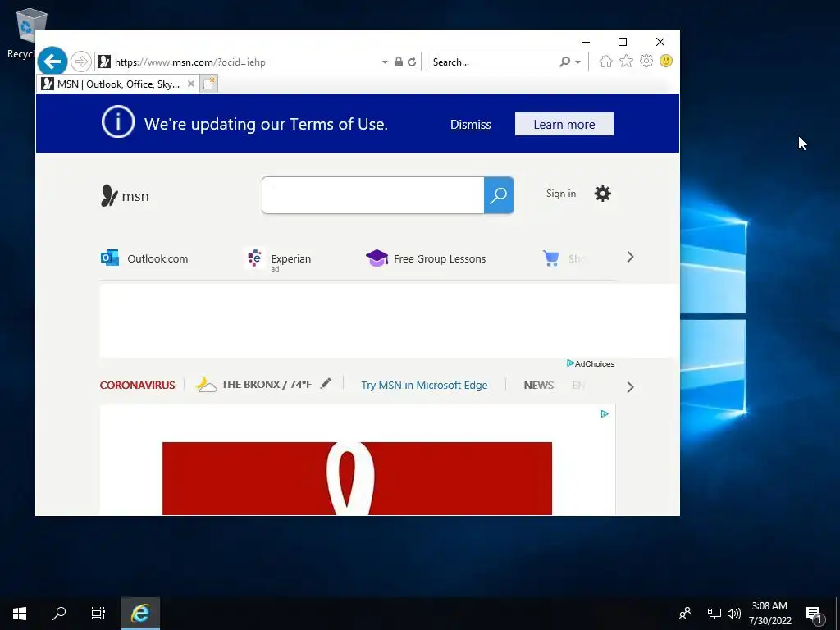Image resolution: width=840 pixels, height=630 pixels.
Task: Click the browser forward arrow button
Action: [x=81, y=62]
